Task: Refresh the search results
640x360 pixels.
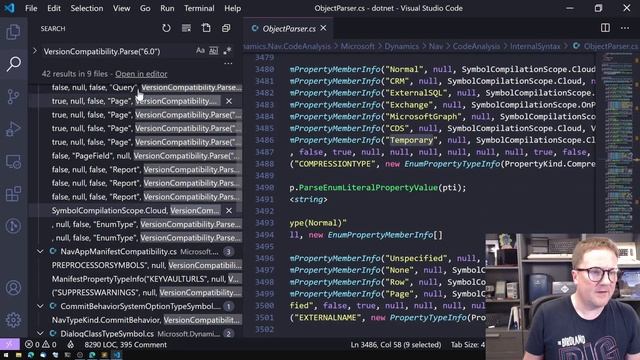Action: click(x=166, y=28)
